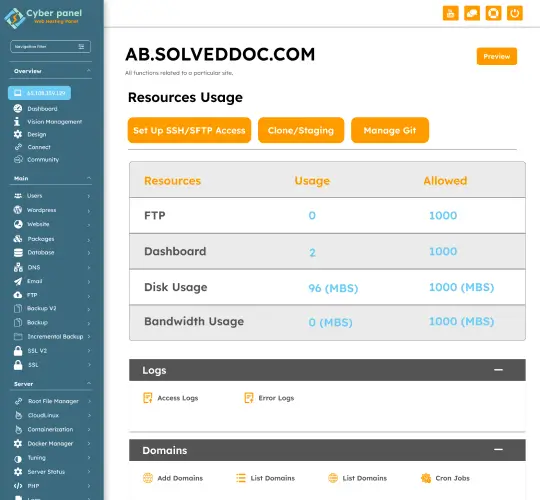Collapse the Overview section chevron

89,71
